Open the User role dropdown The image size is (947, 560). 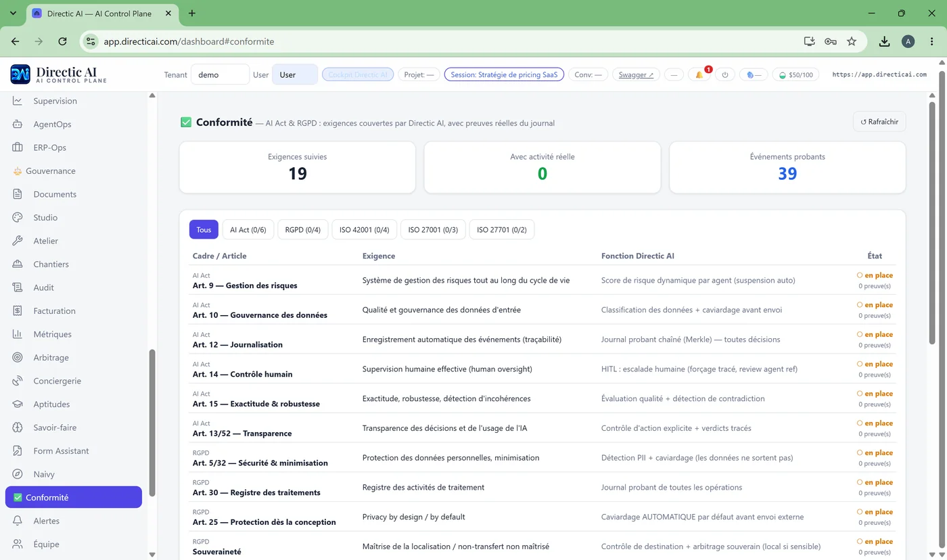coord(295,74)
